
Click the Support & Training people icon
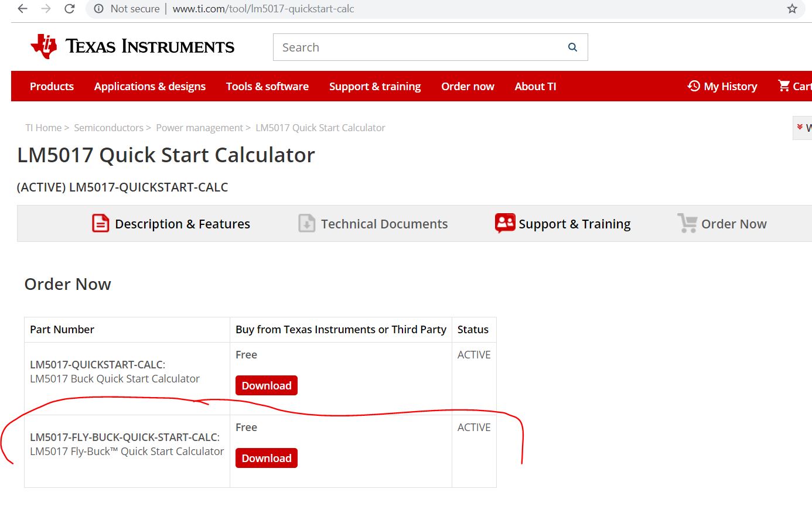505,223
